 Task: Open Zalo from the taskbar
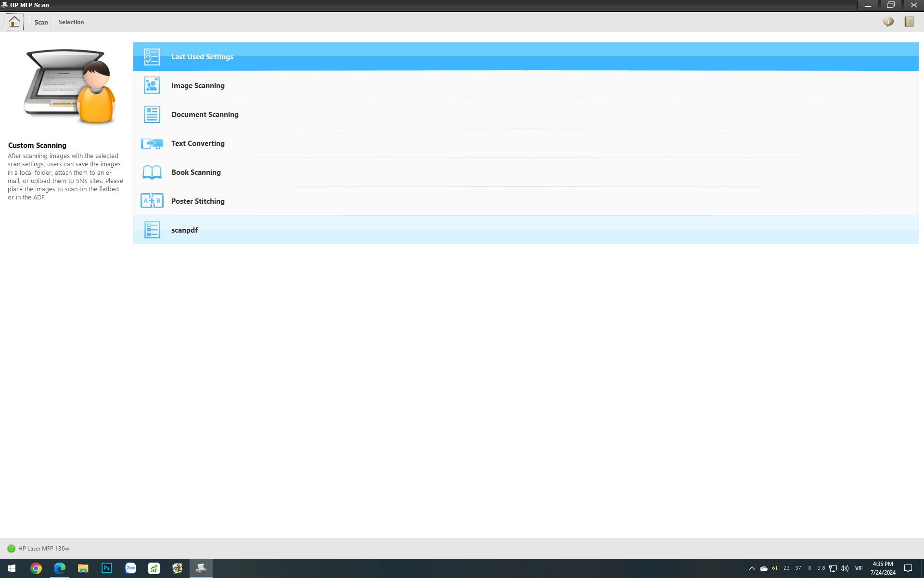pyautogui.click(x=130, y=568)
